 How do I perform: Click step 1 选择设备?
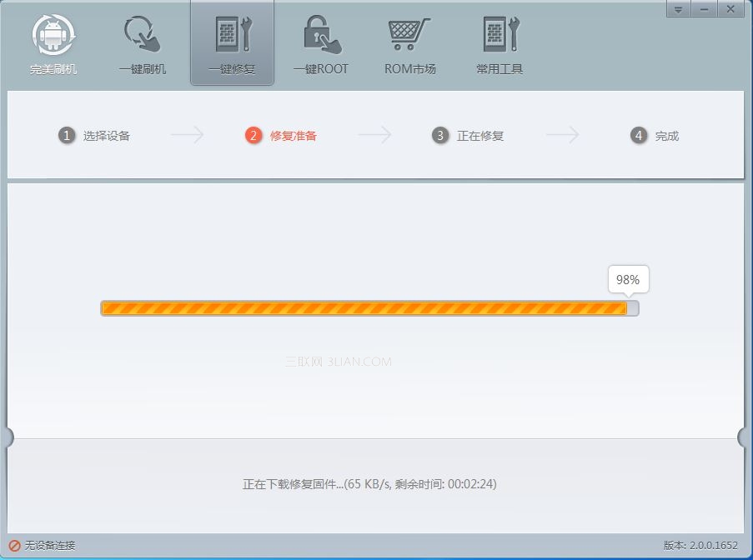point(94,136)
